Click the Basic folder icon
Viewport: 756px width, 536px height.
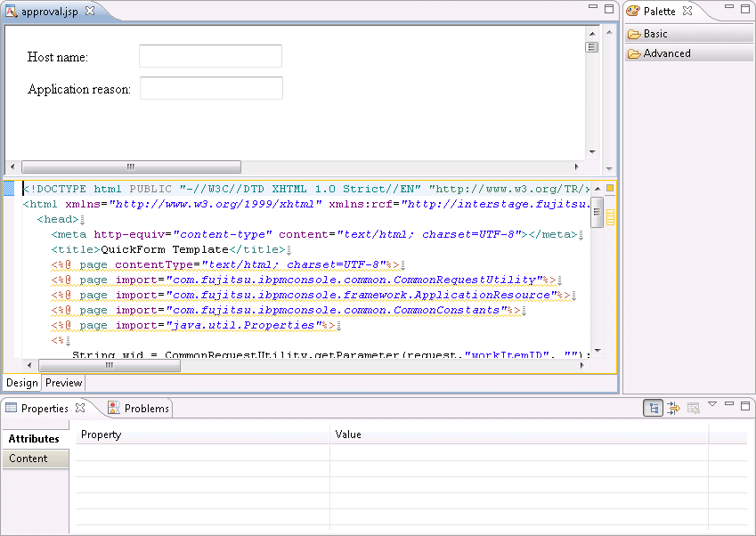pos(634,34)
